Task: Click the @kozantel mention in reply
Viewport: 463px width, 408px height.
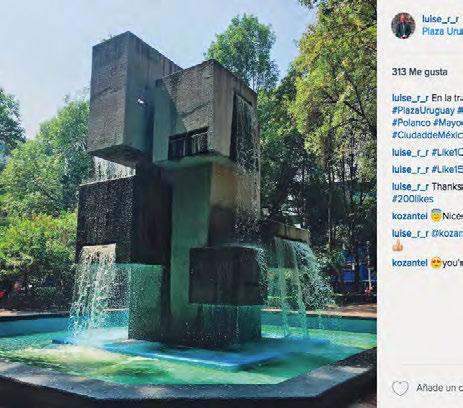Action: point(447,233)
